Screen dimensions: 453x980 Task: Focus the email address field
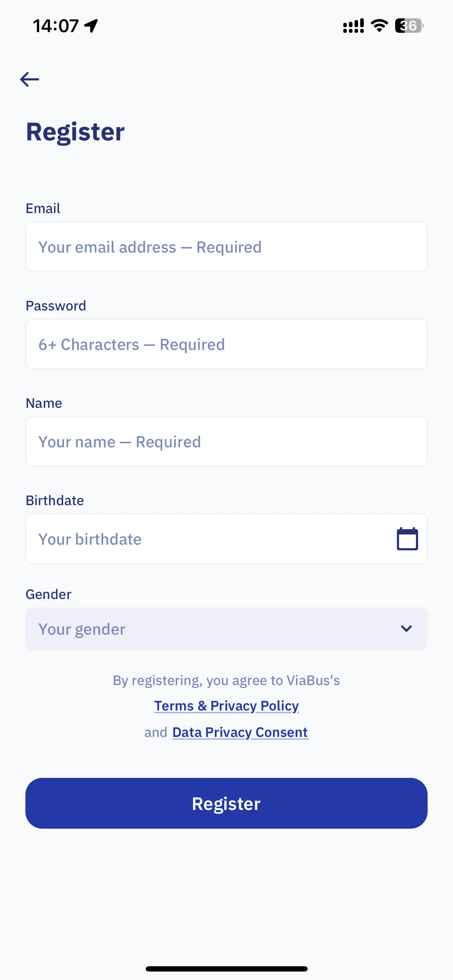[226, 247]
